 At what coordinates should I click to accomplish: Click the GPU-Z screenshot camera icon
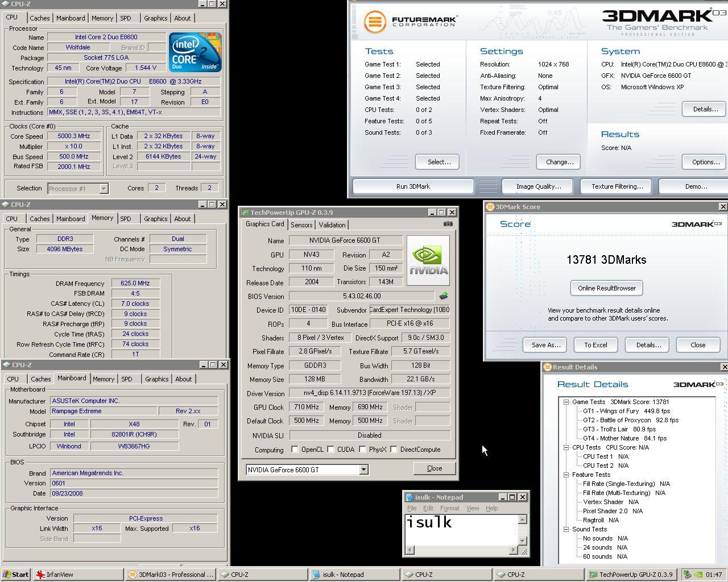pyautogui.click(x=448, y=224)
